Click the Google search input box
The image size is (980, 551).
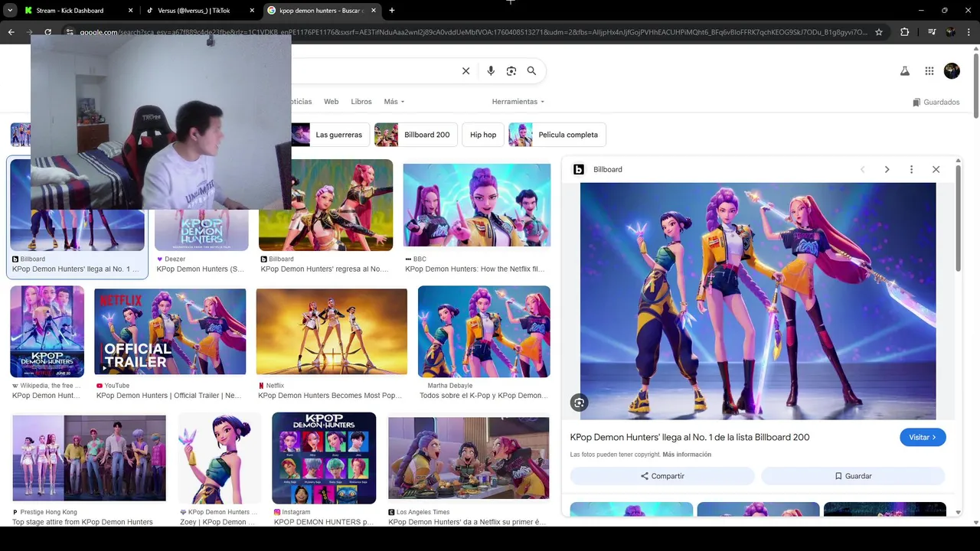375,71
